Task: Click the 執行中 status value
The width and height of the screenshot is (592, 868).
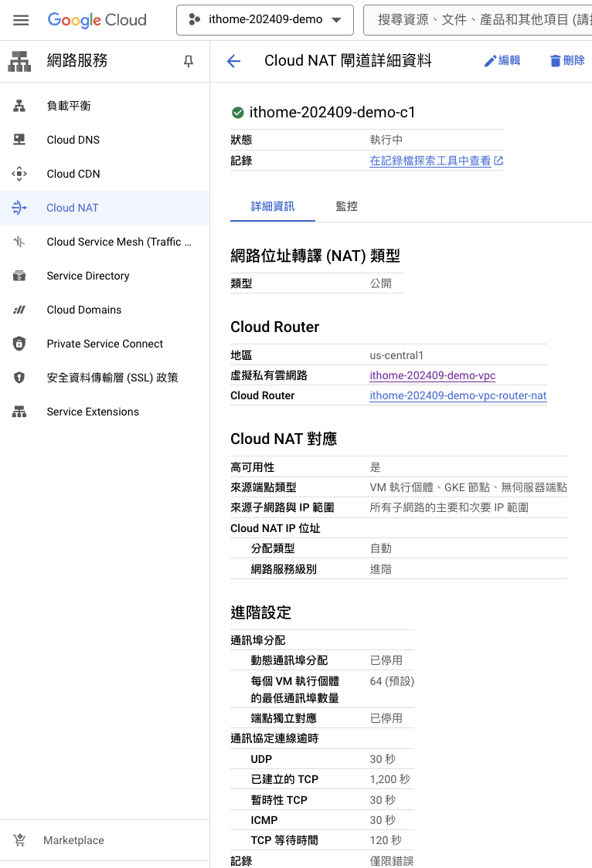Action: pos(386,140)
